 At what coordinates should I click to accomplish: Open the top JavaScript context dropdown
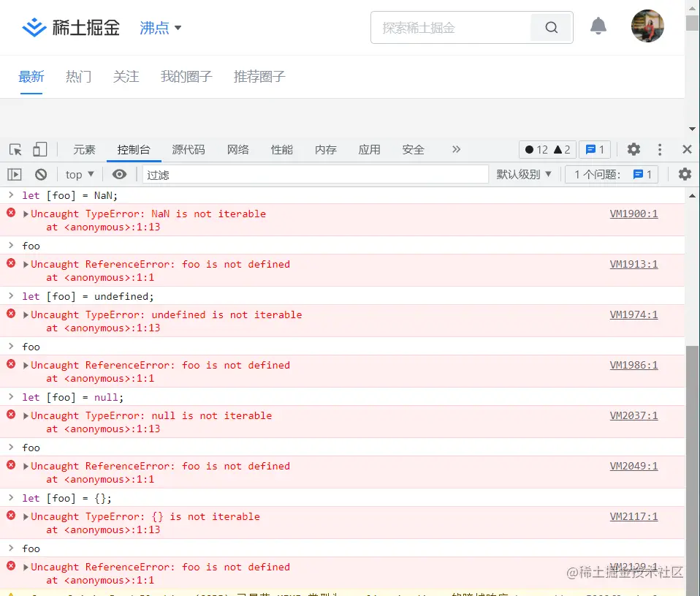point(80,174)
